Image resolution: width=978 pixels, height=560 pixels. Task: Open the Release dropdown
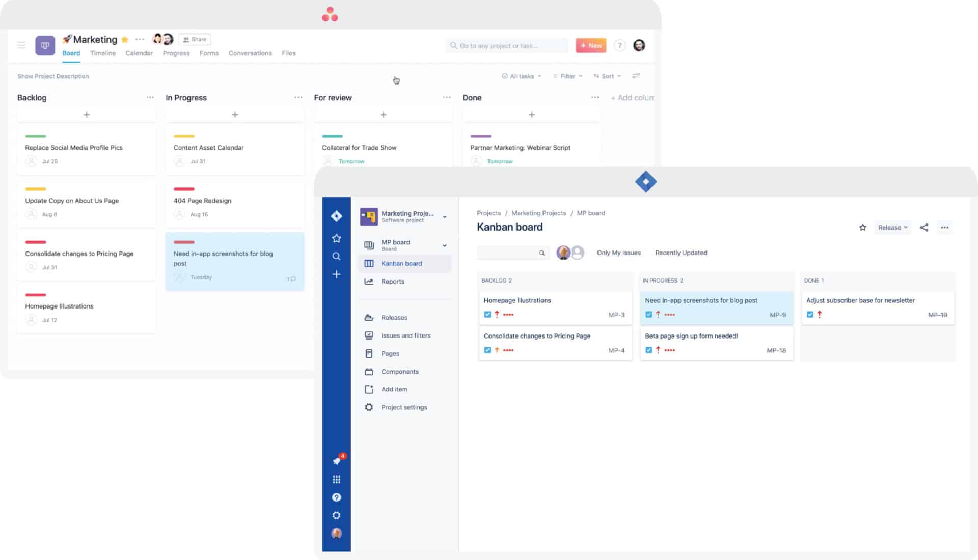[x=892, y=228]
